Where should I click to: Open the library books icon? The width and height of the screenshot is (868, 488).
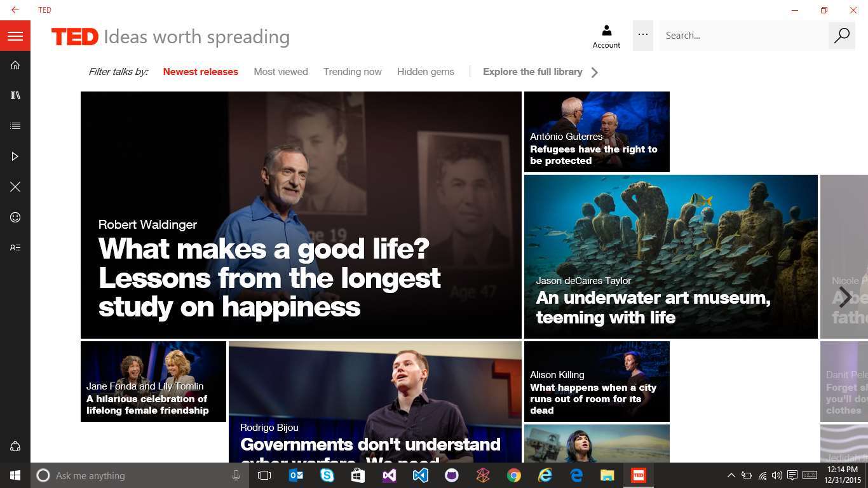click(x=15, y=95)
